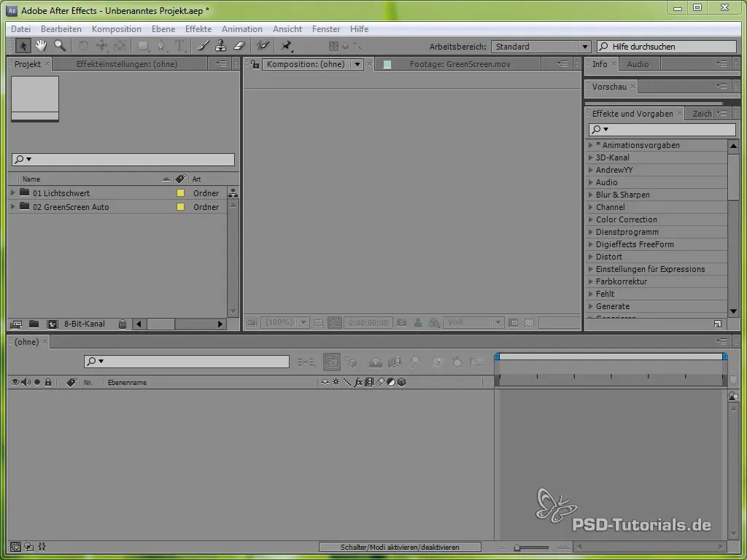This screenshot has width=747, height=560.
Task: Click the yellow label of 02 GreenScreen Auto
Action: (x=180, y=206)
